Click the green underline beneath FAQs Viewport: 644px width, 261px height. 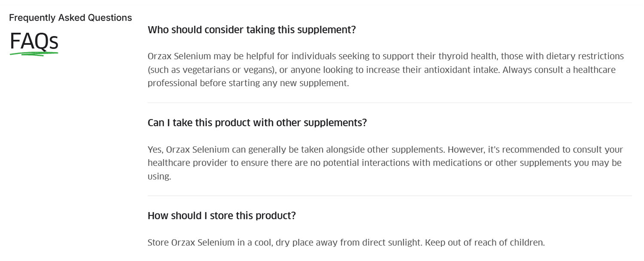coord(34,54)
